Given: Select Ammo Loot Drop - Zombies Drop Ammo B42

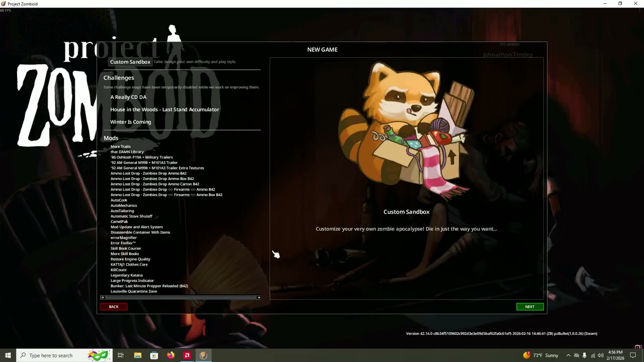Looking at the screenshot, I should click(148, 173).
